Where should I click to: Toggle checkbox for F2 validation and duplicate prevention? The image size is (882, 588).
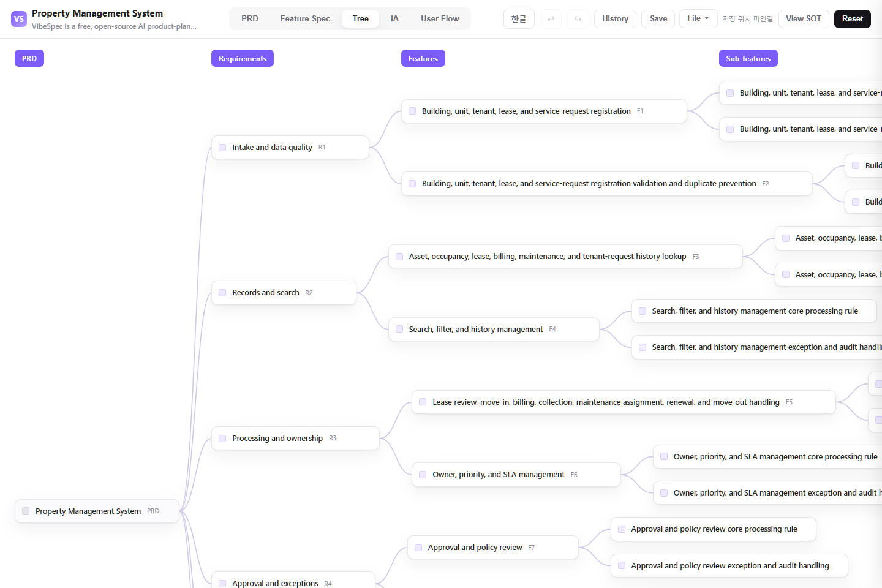click(412, 184)
